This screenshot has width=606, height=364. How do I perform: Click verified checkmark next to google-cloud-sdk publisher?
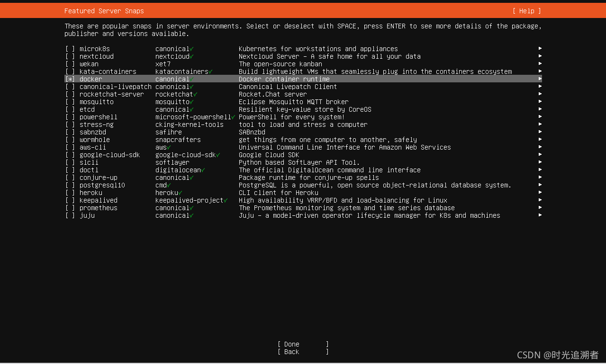click(x=218, y=155)
